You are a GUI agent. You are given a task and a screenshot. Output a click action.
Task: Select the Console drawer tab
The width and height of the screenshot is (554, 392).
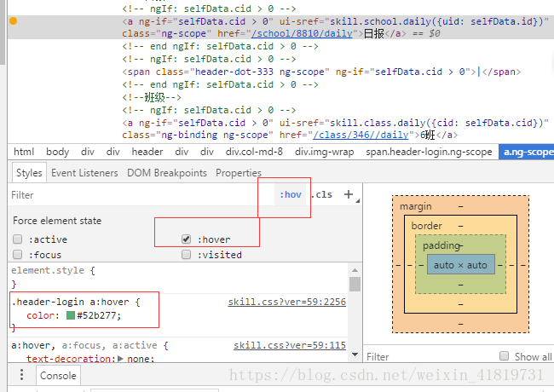coord(58,376)
